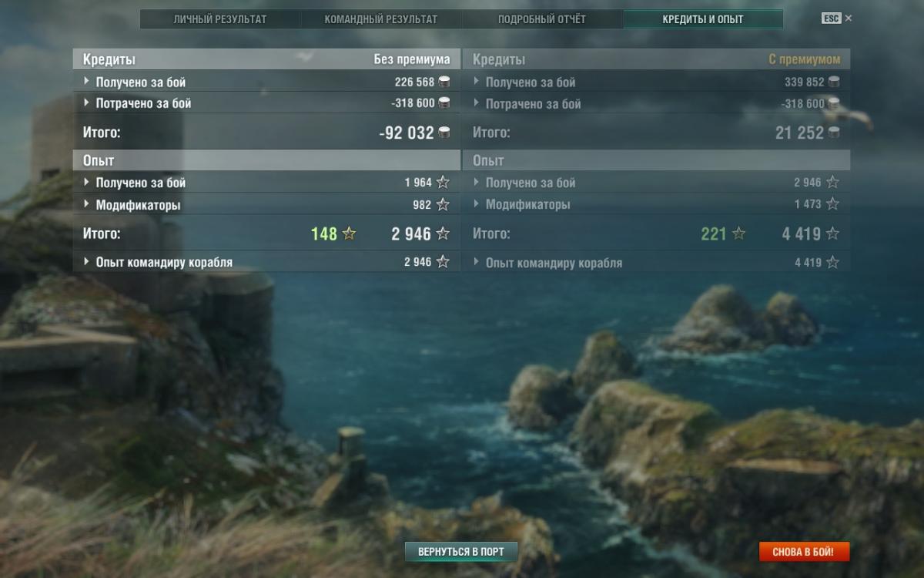
Task: Click the premium coin icon beside 339 852
Action: click(834, 82)
